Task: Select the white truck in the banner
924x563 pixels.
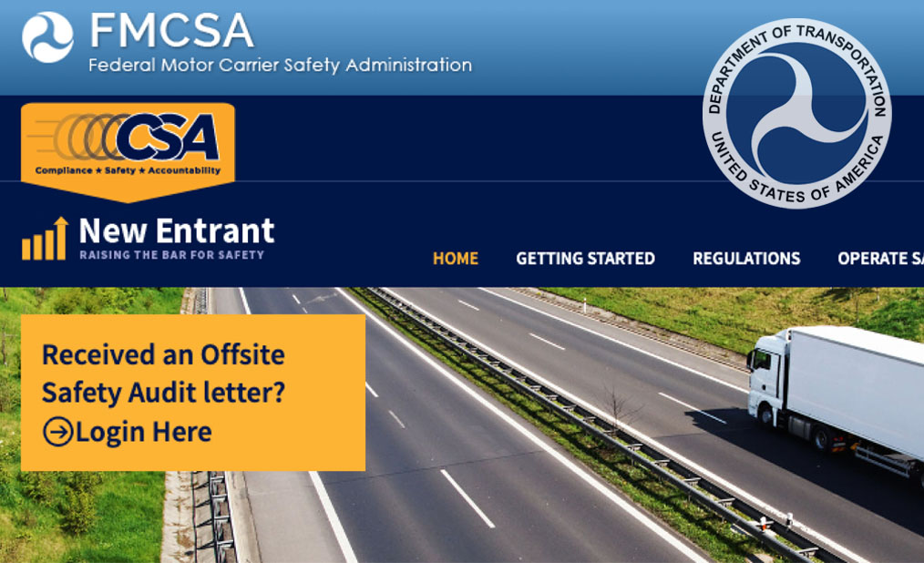Action: tap(835, 401)
